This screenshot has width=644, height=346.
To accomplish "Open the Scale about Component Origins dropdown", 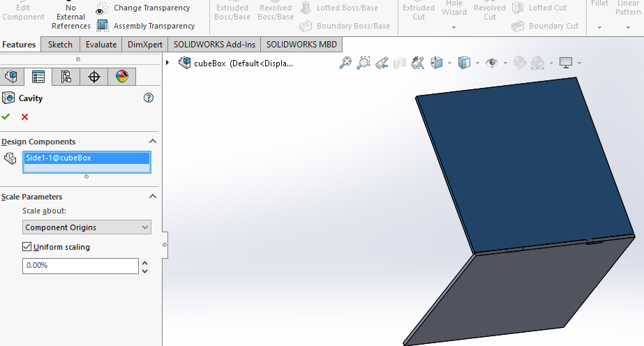I will (x=87, y=227).
